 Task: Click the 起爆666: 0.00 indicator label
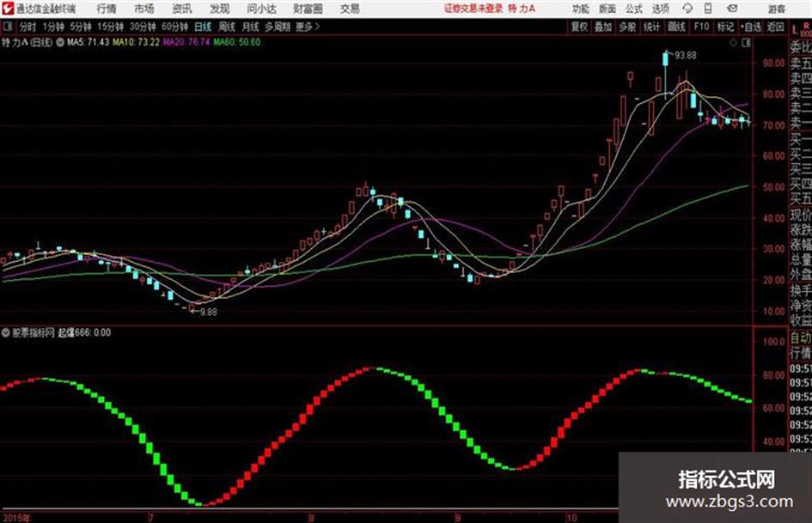coord(84,332)
